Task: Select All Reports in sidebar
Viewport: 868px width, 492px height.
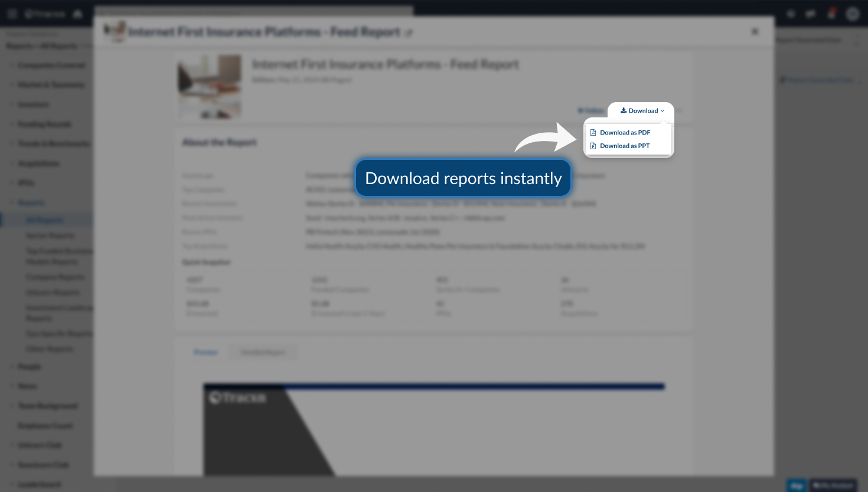Action: point(44,220)
